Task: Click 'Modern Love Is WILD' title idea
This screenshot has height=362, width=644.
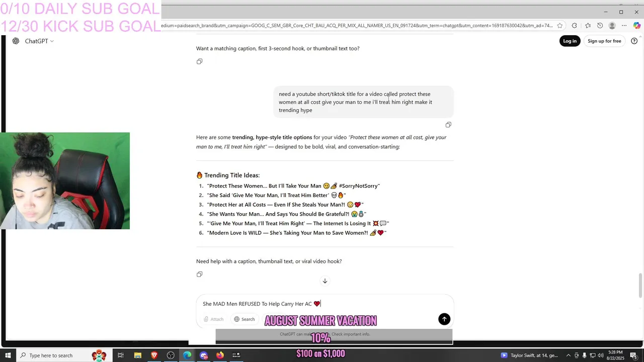Action: (x=296, y=233)
